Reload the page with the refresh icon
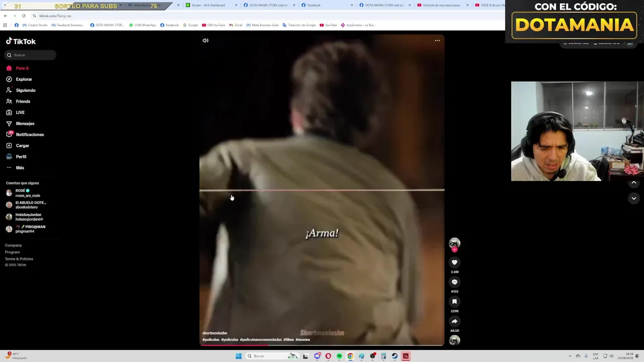 click(23, 16)
